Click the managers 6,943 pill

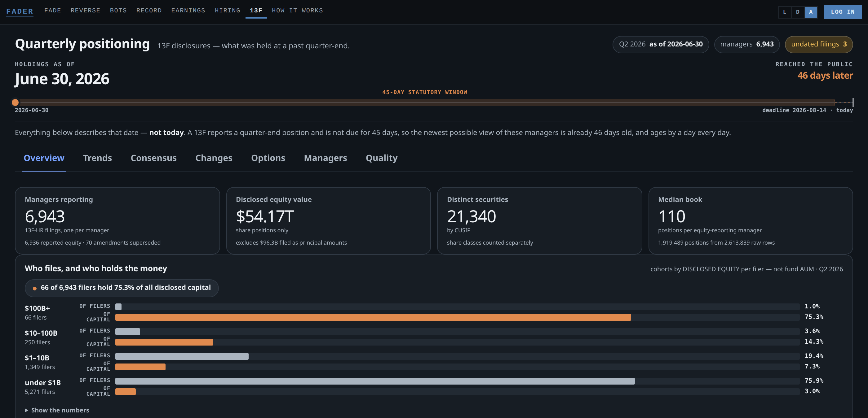[747, 44]
